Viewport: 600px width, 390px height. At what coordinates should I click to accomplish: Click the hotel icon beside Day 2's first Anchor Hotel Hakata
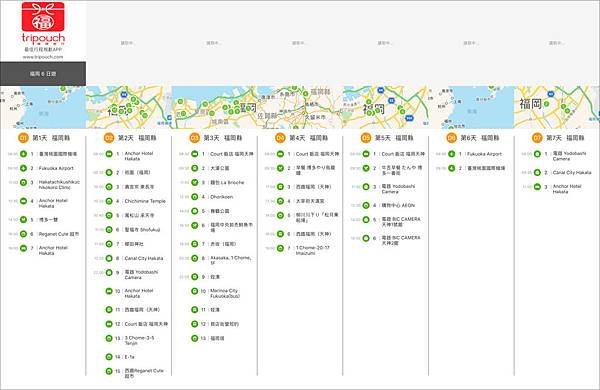(x=109, y=154)
